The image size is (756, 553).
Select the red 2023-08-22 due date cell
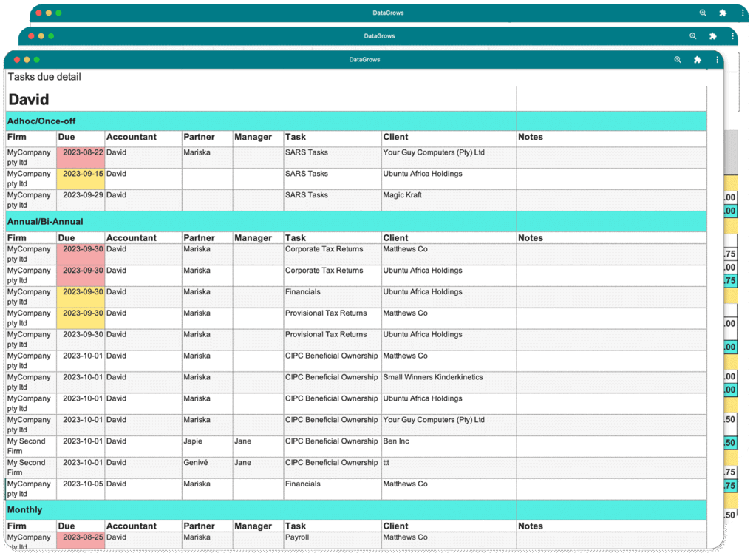point(81,152)
